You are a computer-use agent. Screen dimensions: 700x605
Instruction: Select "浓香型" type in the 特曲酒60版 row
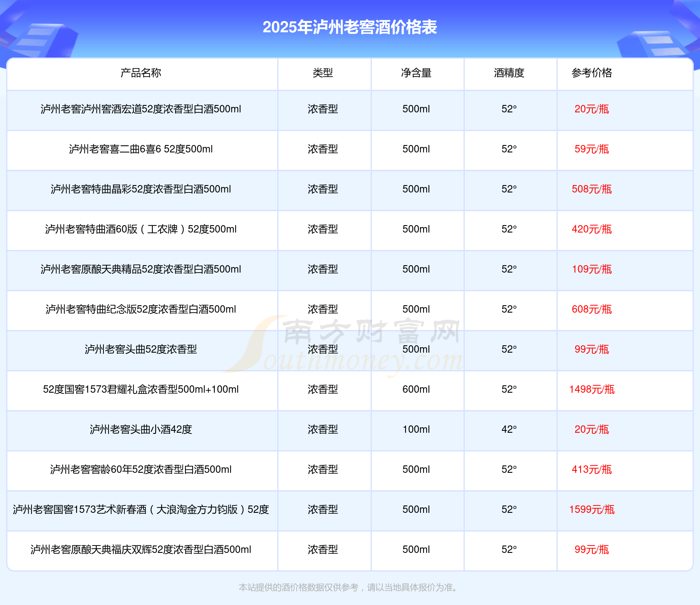click(323, 229)
